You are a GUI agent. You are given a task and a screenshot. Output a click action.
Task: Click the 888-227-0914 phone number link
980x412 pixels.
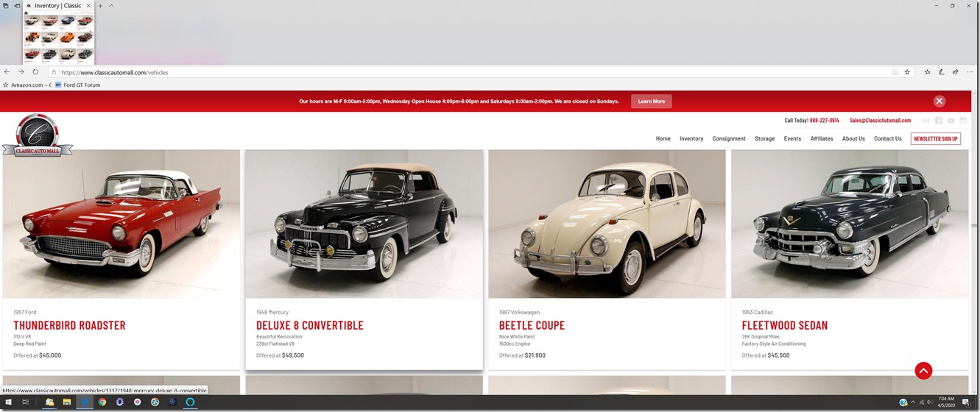coord(824,121)
